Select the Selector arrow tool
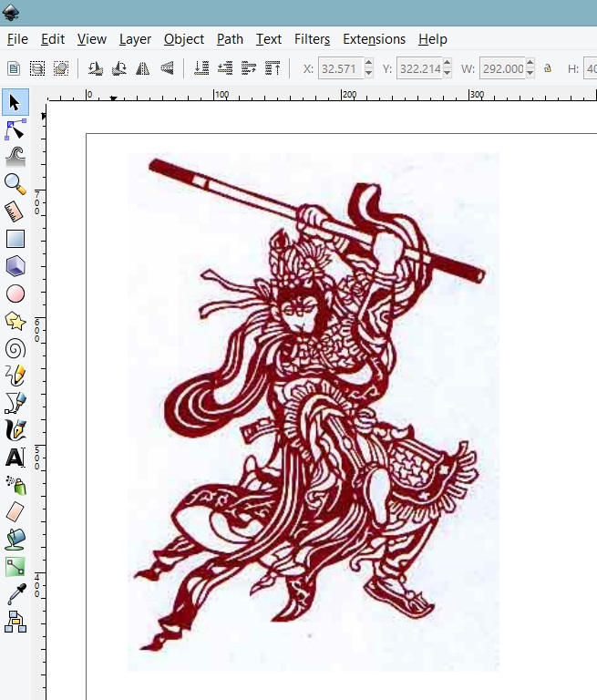Screen dimensions: 597x700 (x=15, y=102)
